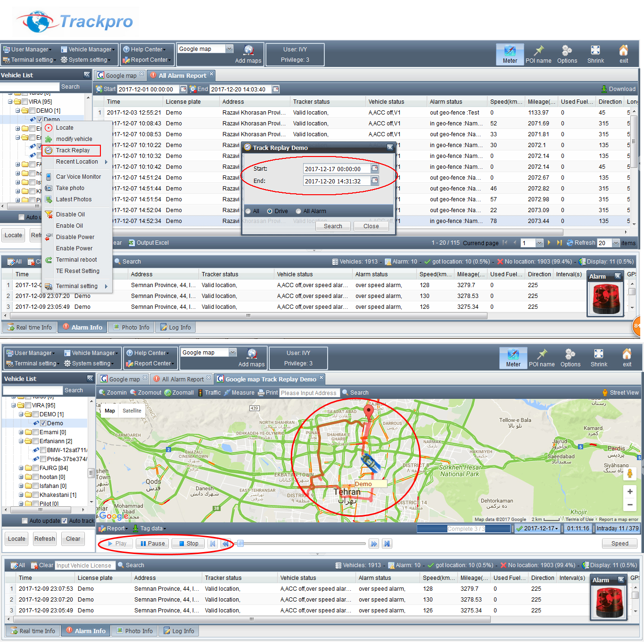This screenshot has width=644, height=644.
Task: Click the Zoomall map toolbar icon
Action: [x=179, y=393]
